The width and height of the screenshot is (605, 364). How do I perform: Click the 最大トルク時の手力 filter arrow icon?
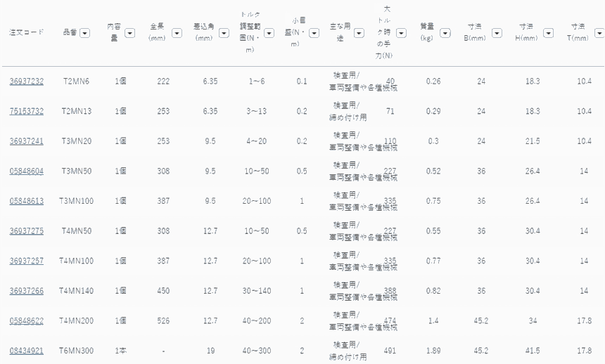(x=400, y=33)
